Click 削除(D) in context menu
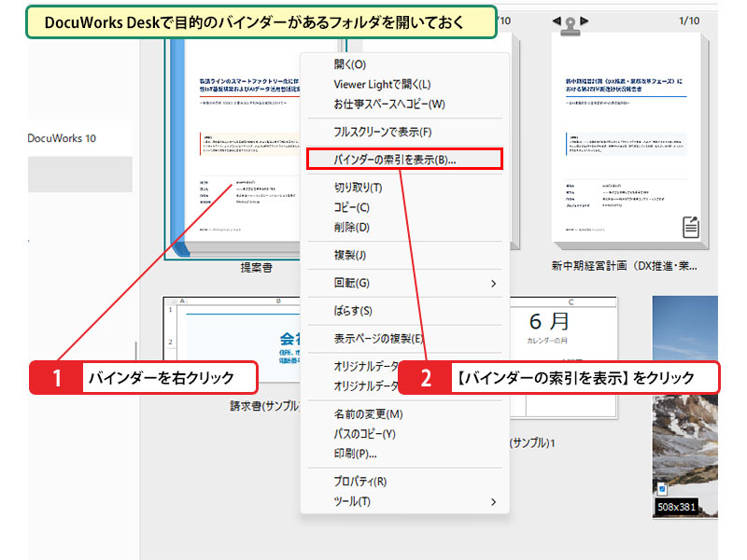747x560 pixels. coord(352,227)
